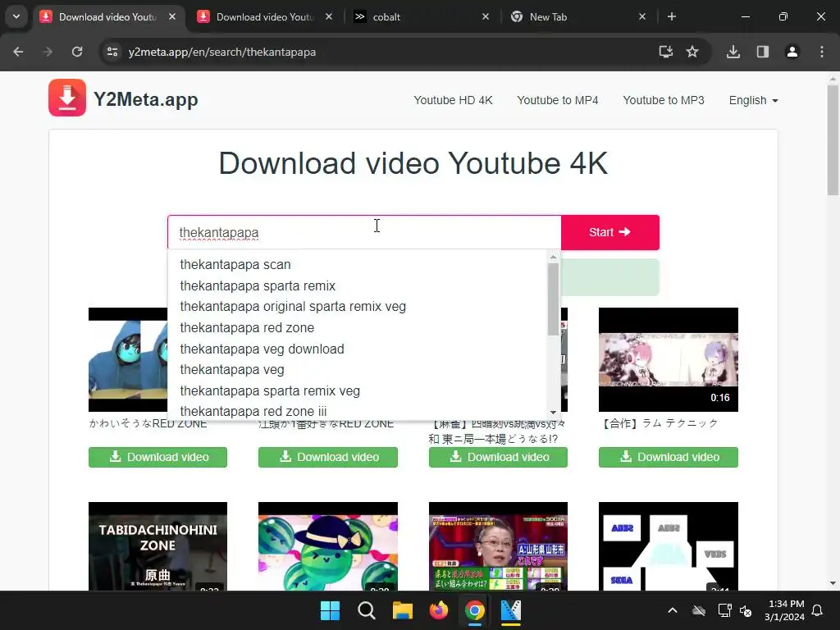
Task: Click suggestion list scroll up arrow
Action: [553, 257]
